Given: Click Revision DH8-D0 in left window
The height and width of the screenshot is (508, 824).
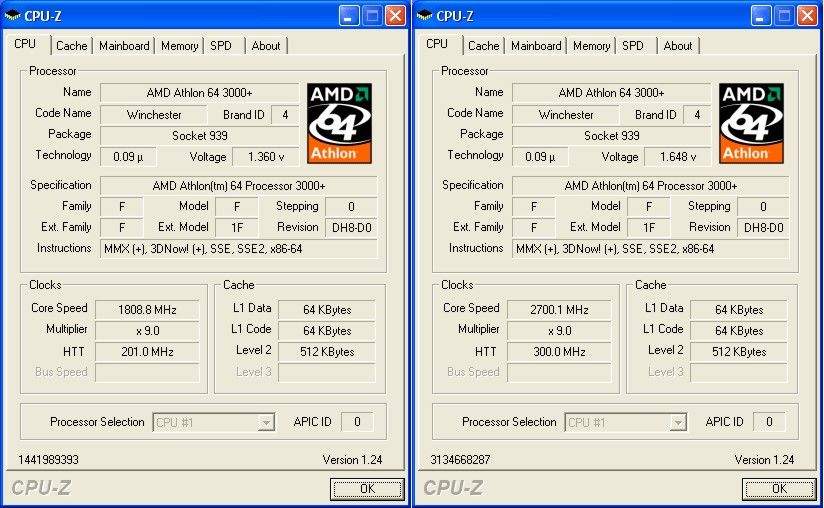Looking at the screenshot, I should click(352, 228).
